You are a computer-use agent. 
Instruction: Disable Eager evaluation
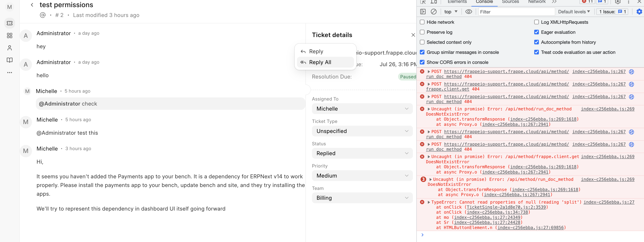point(536,32)
